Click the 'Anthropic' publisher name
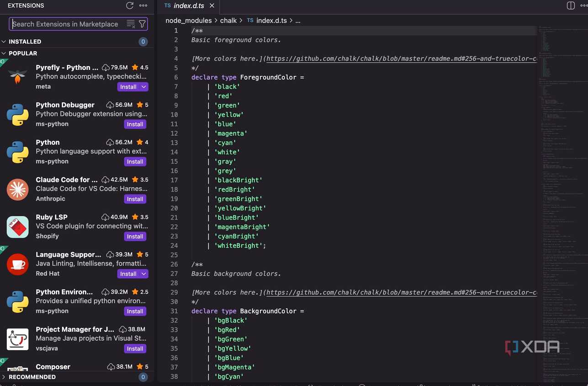 50,199
